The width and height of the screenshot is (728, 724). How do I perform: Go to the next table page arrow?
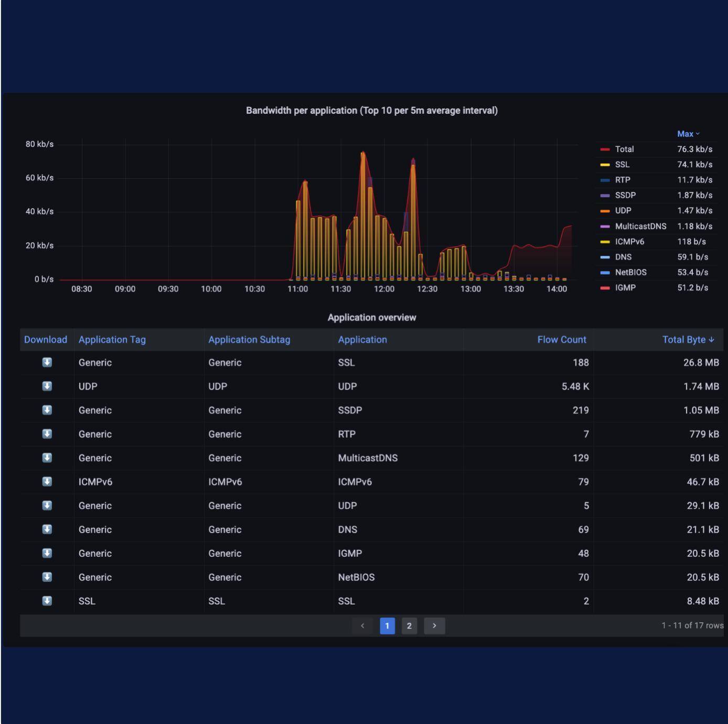click(x=434, y=625)
